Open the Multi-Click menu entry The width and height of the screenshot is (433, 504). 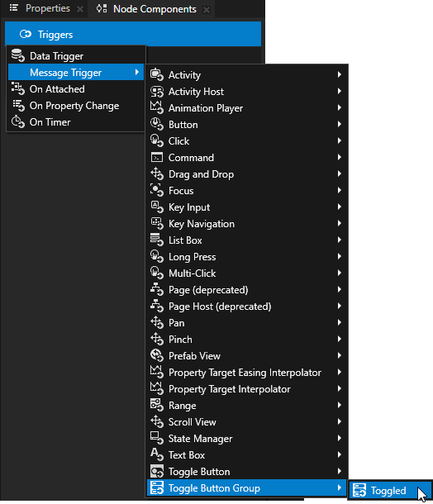pyautogui.click(x=246, y=273)
